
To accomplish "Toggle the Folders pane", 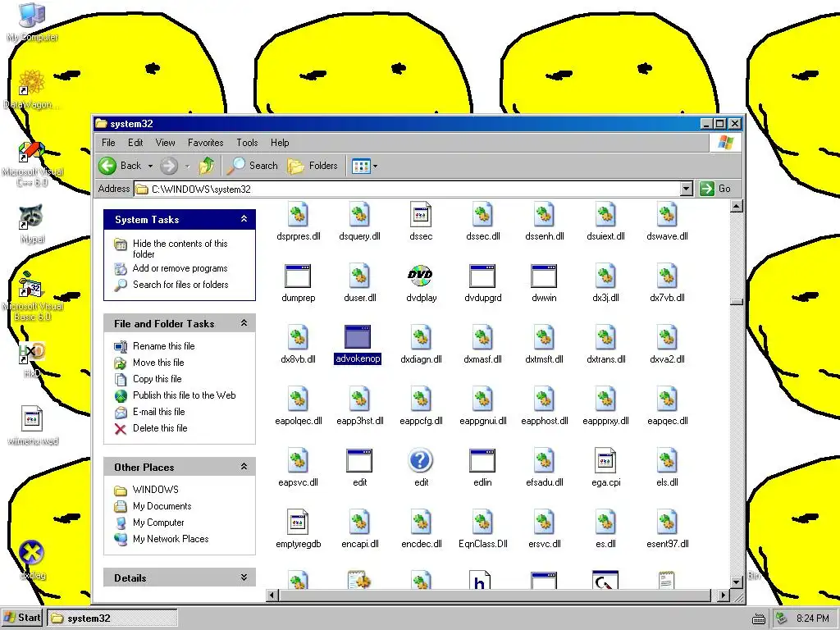I will [x=313, y=166].
